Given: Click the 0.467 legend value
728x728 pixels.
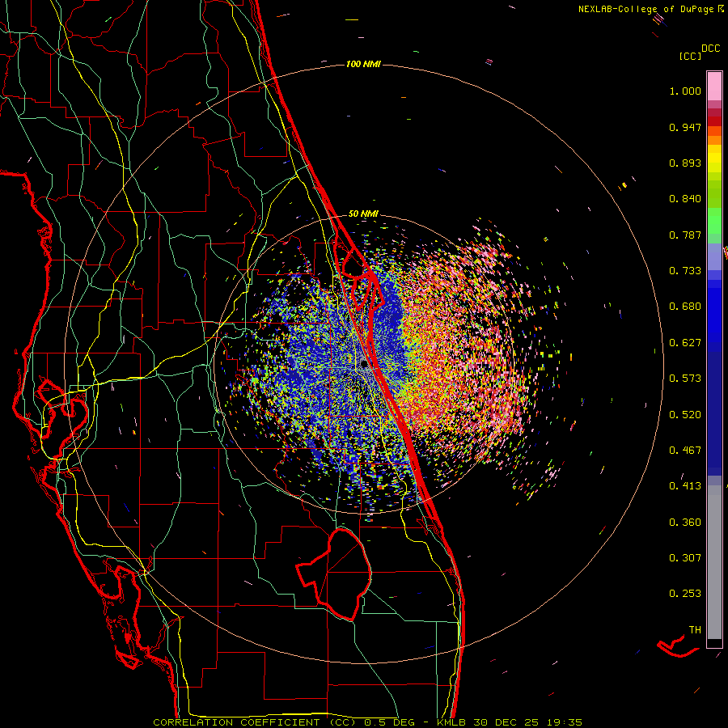Looking at the screenshot, I should (x=685, y=451).
